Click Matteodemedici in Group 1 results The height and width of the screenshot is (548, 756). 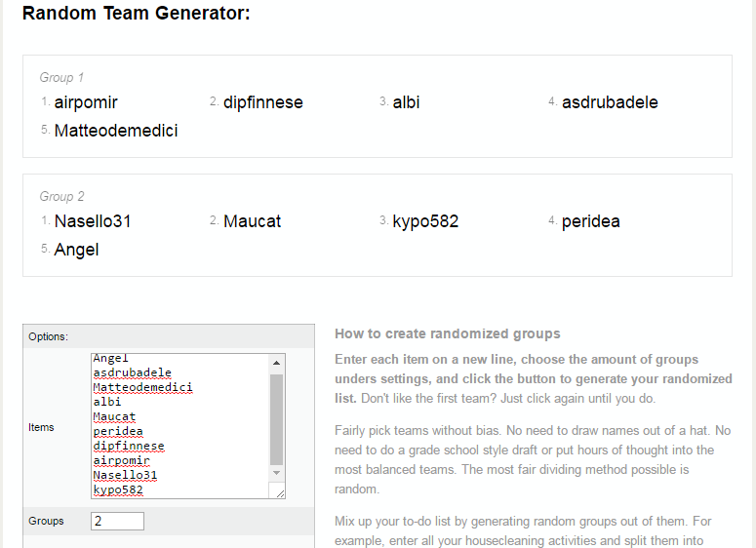(116, 131)
